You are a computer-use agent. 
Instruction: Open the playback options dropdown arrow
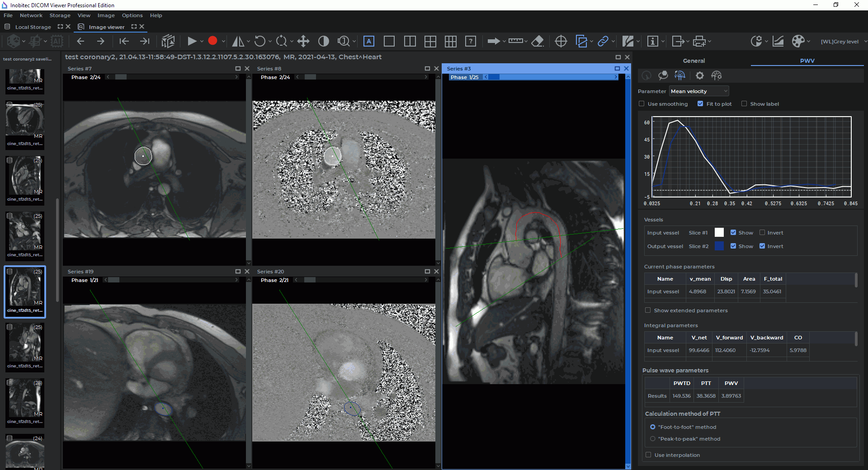tap(202, 41)
